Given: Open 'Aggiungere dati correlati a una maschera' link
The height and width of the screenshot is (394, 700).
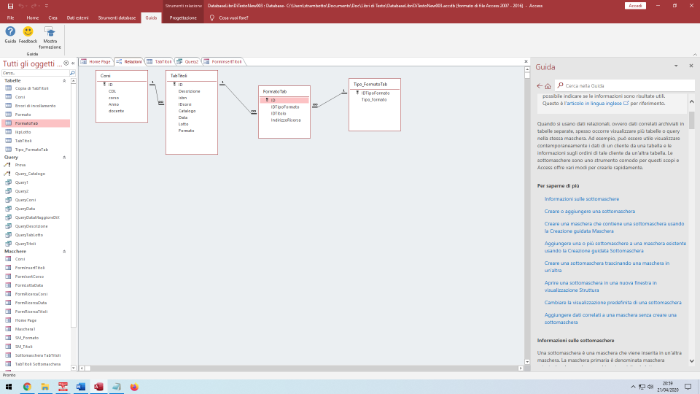Looking at the screenshot, I should [x=610, y=319].
